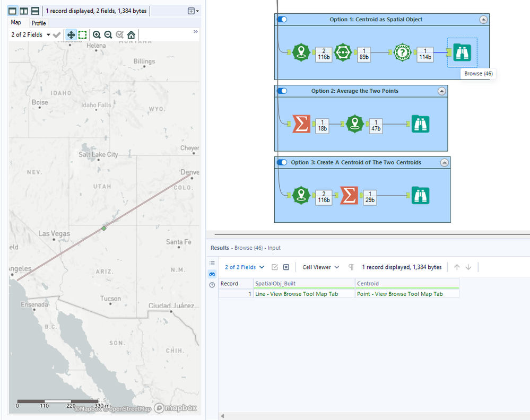Select the Browse tool in Option 3
530x420 pixels.
point(421,195)
